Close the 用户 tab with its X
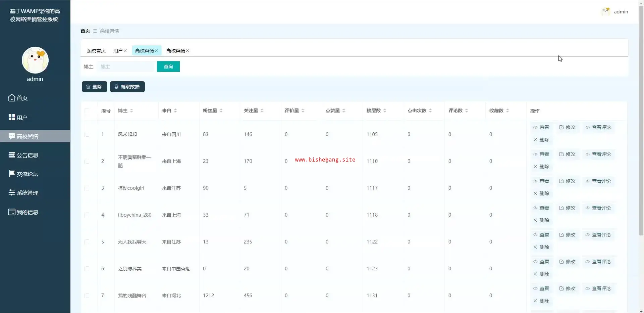The image size is (644, 313). click(125, 51)
